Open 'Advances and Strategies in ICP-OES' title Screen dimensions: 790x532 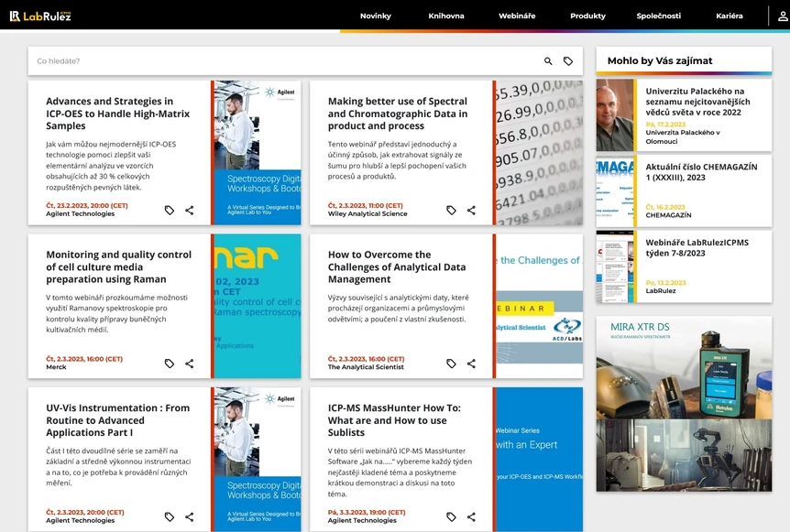point(118,114)
